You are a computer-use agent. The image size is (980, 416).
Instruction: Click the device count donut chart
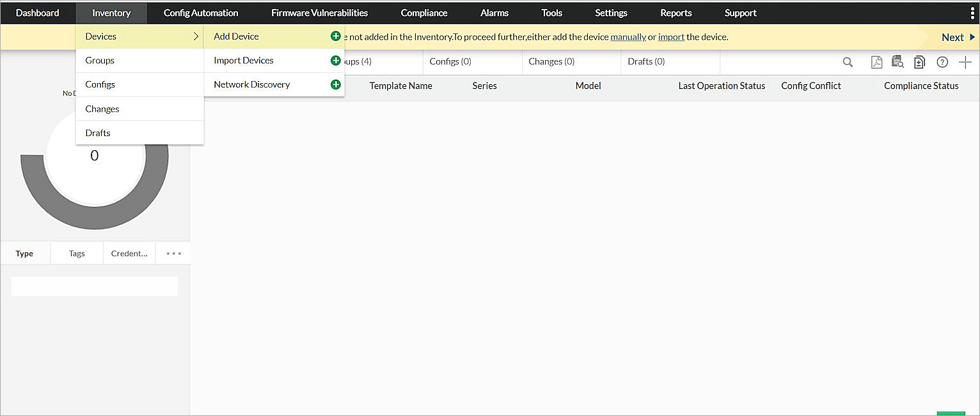click(94, 155)
